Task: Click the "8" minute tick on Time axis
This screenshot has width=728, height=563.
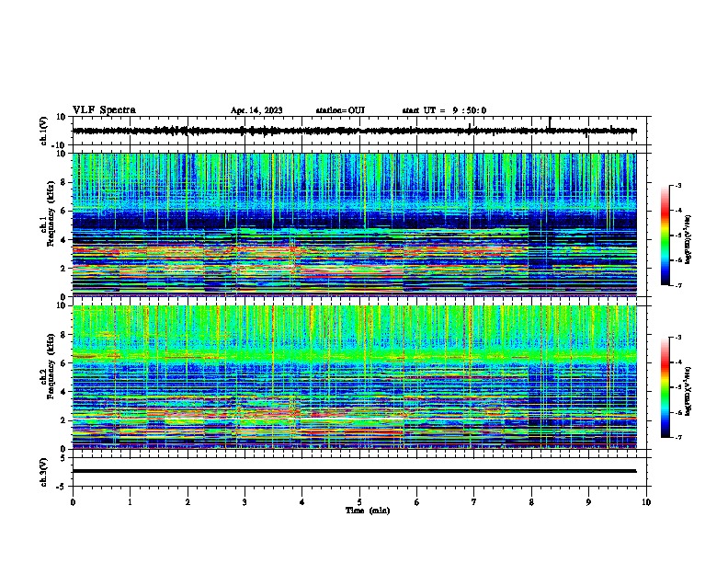Action: pyautogui.click(x=531, y=502)
